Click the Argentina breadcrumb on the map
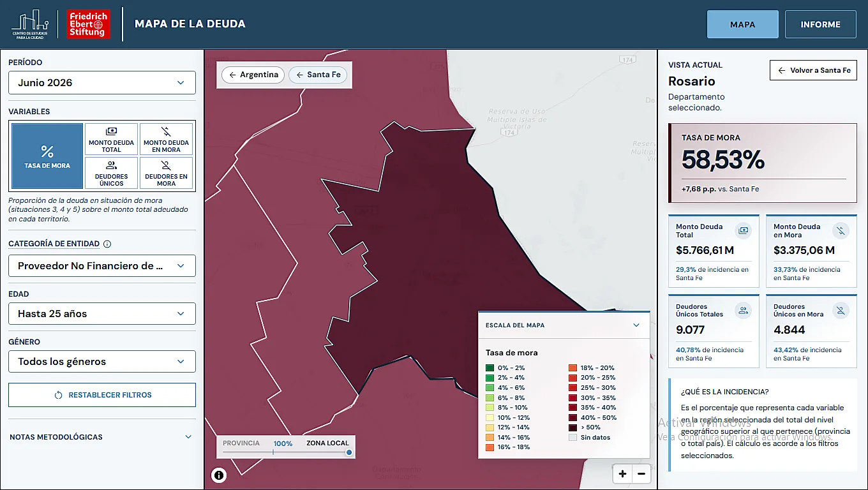 253,75
